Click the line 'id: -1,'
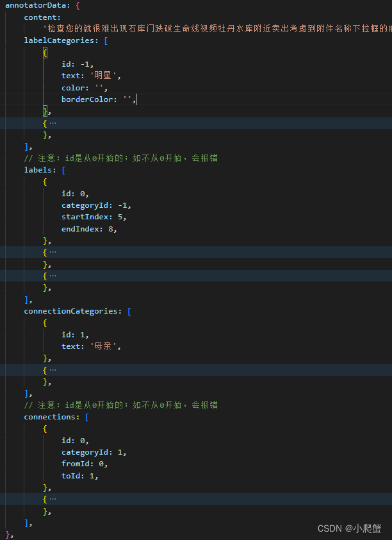 click(78, 64)
